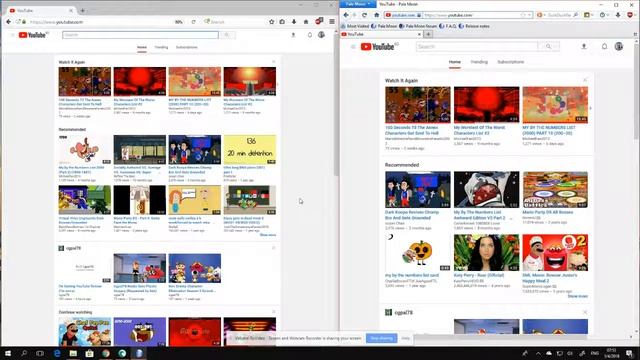Open the Pale Moon downloads arrow icon
640x360 pixels.
click(x=618, y=15)
